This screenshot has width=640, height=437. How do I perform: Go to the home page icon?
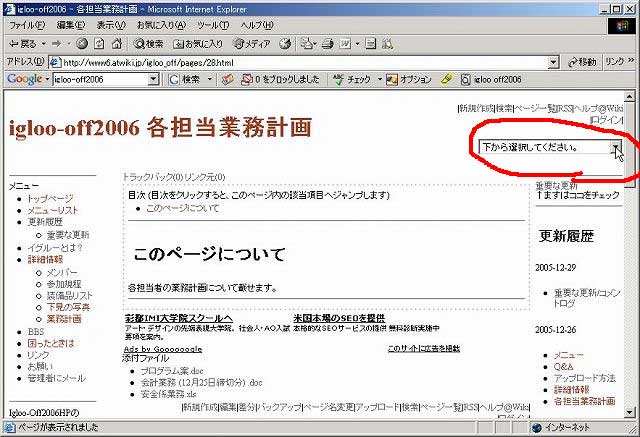click(x=117, y=44)
